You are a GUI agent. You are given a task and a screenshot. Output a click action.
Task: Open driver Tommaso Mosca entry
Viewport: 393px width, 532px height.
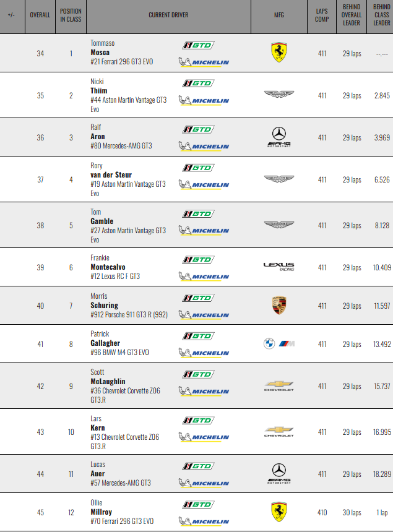100,53
